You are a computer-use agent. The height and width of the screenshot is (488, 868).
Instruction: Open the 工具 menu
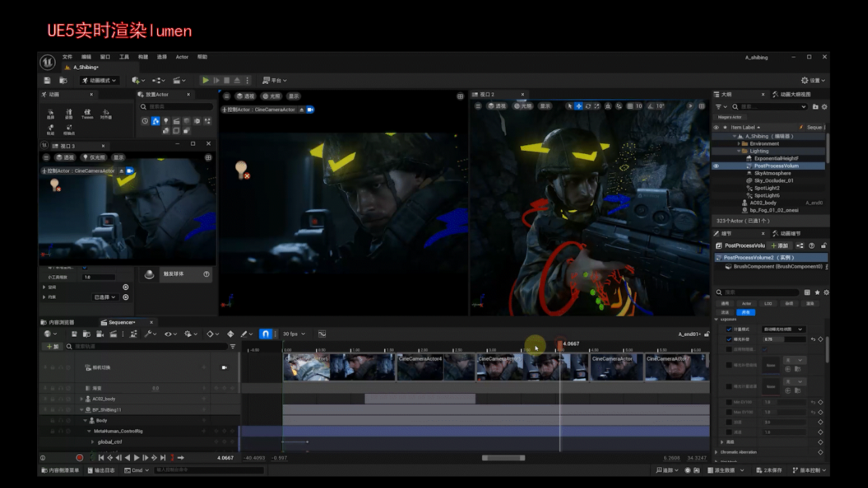(124, 57)
